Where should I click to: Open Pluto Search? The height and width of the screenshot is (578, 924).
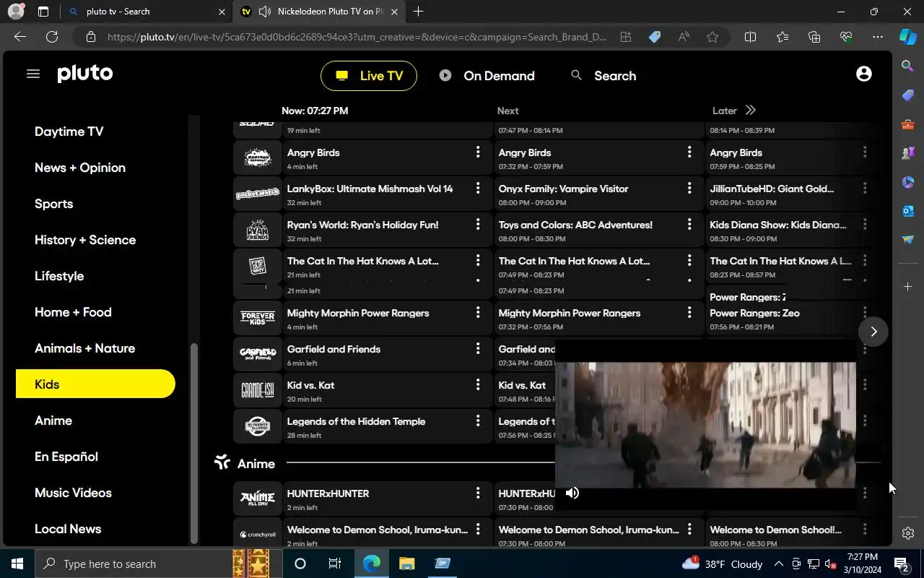(603, 76)
